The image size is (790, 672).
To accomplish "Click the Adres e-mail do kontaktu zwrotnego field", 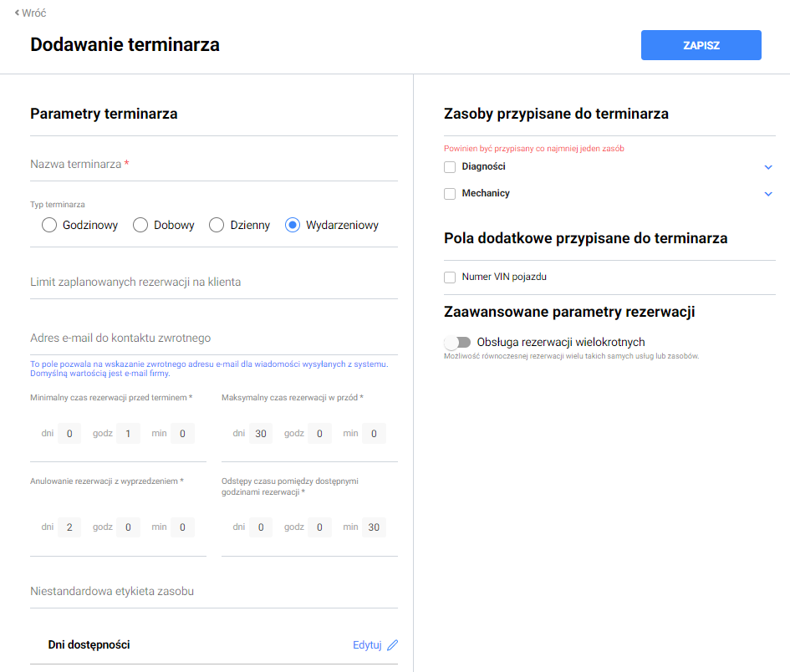I will [213, 339].
